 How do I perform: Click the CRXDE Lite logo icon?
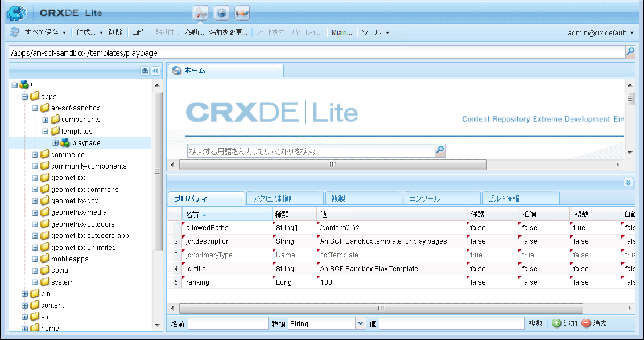click(x=16, y=13)
